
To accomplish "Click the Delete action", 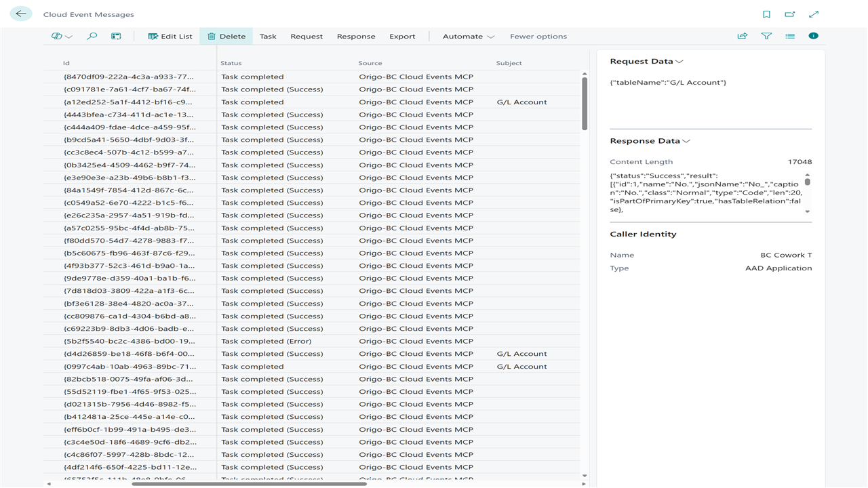I will click(226, 37).
